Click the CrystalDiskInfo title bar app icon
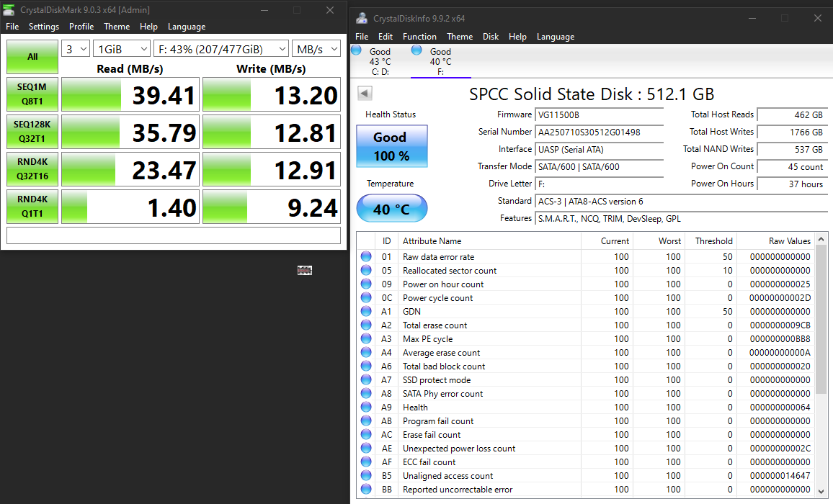 click(x=362, y=18)
